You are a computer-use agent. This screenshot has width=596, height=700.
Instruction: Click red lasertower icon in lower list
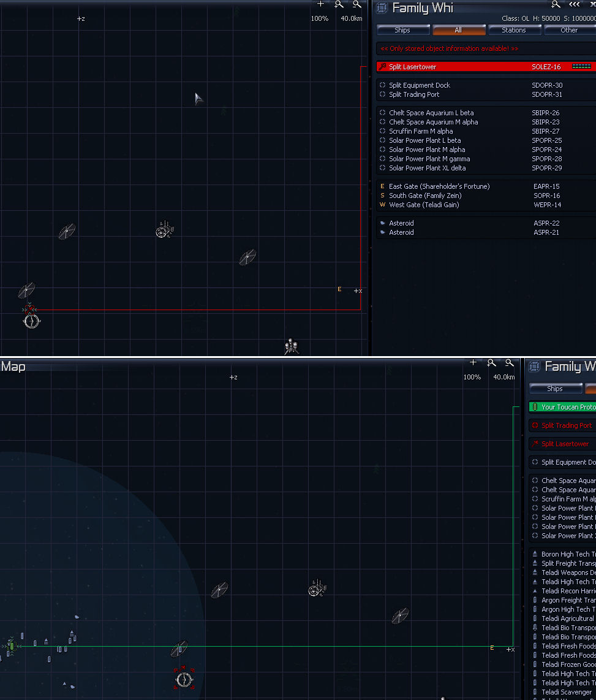click(535, 444)
